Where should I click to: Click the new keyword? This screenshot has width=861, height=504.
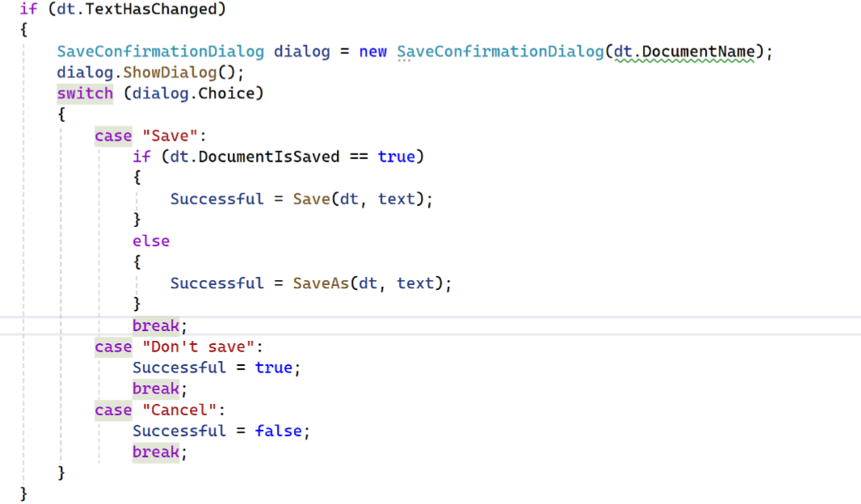pos(373,52)
